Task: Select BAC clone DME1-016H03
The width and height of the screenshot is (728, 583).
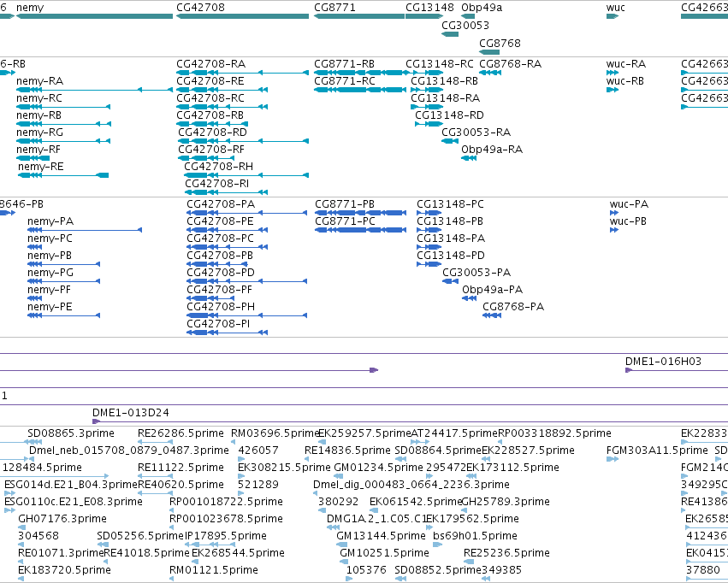Action: (663, 362)
